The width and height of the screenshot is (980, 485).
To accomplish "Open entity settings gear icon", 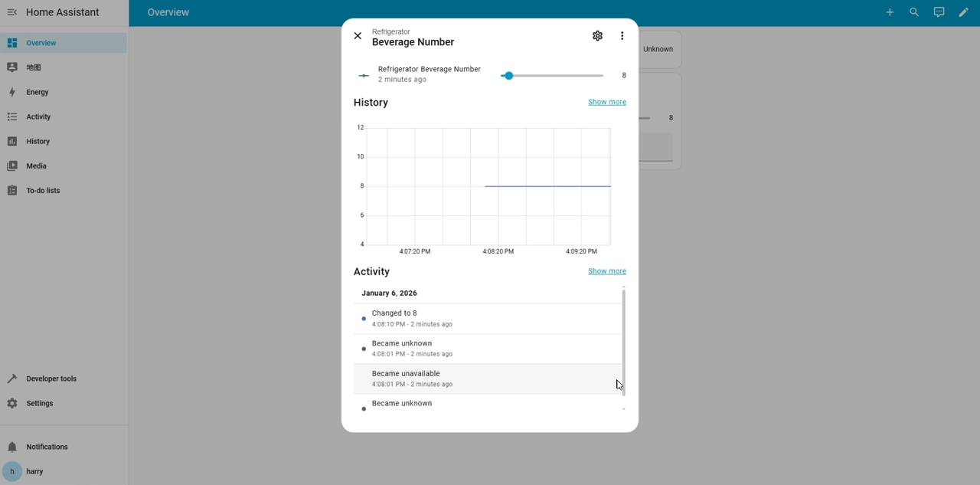I will pyautogui.click(x=597, y=36).
